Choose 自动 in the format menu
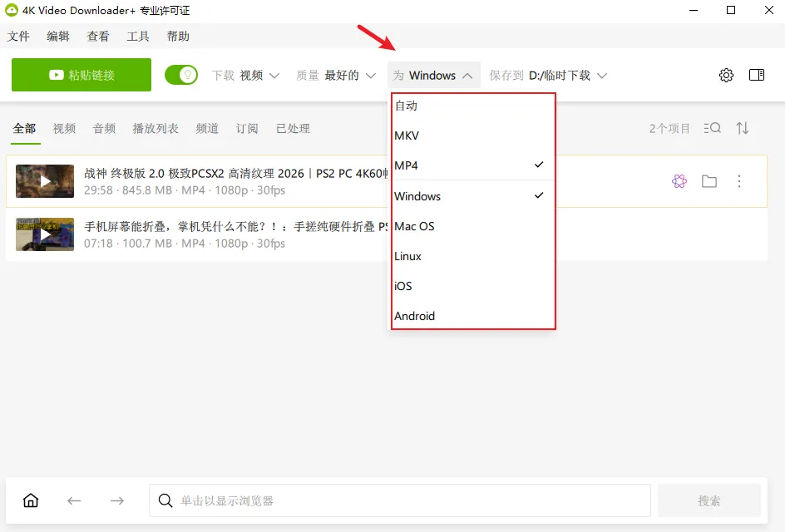Image resolution: width=785 pixels, height=532 pixels. pos(473,106)
